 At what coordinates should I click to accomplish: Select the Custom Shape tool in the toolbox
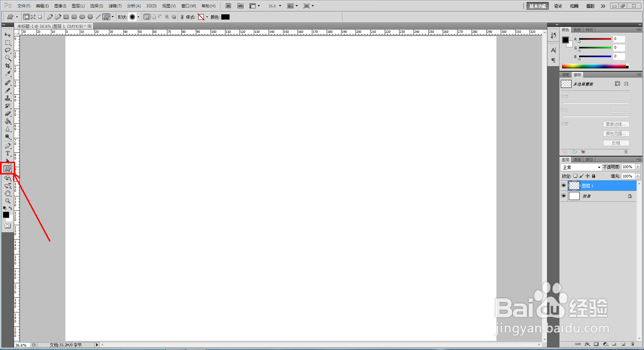pos(8,169)
